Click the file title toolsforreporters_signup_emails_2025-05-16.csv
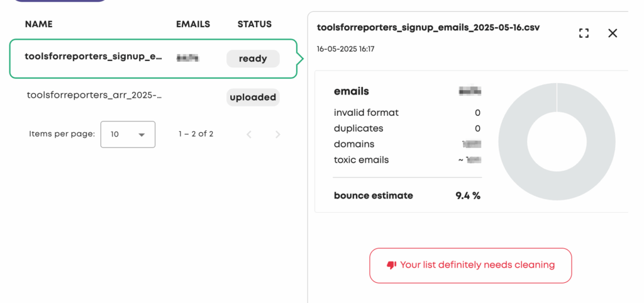The width and height of the screenshot is (644, 303). tap(428, 28)
